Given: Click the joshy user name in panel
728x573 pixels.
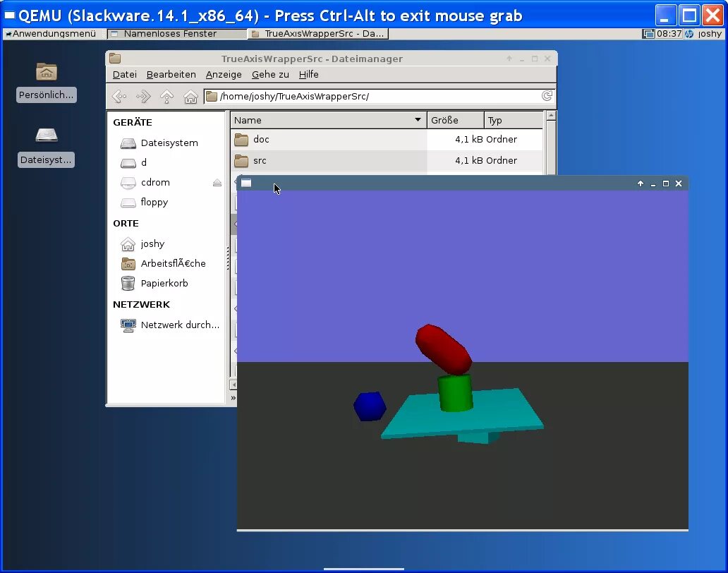Looking at the screenshot, I should pos(710,33).
